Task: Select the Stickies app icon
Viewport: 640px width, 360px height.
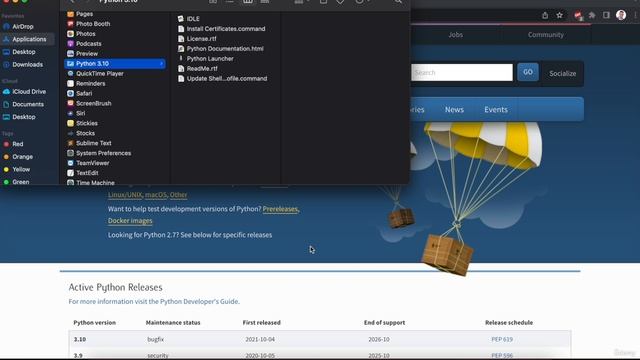Action: click(70, 123)
